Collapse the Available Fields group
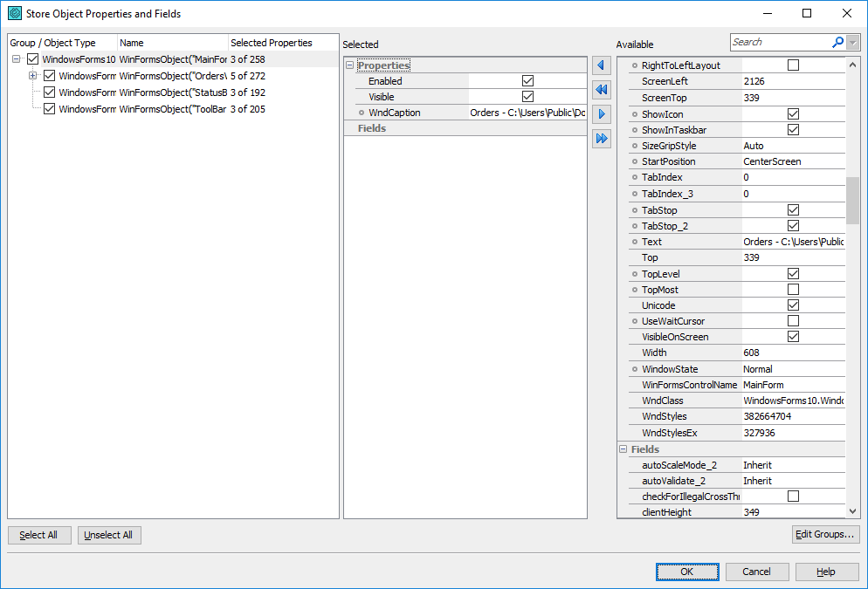This screenshot has height=589, width=868. [x=623, y=449]
